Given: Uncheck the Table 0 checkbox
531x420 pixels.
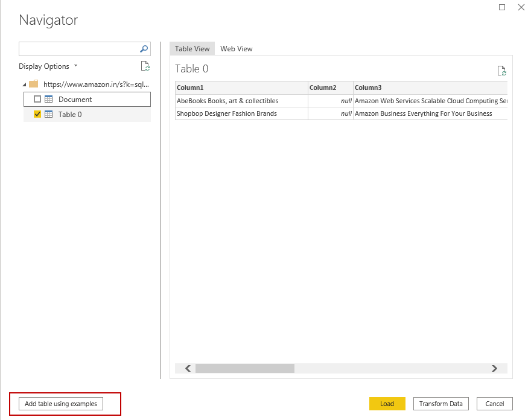Looking at the screenshot, I should (37, 114).
